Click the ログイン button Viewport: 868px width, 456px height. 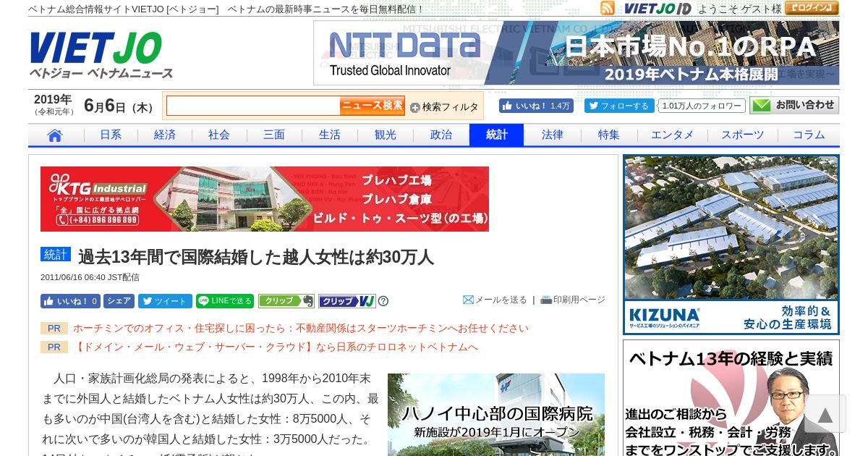coord(812,8)
